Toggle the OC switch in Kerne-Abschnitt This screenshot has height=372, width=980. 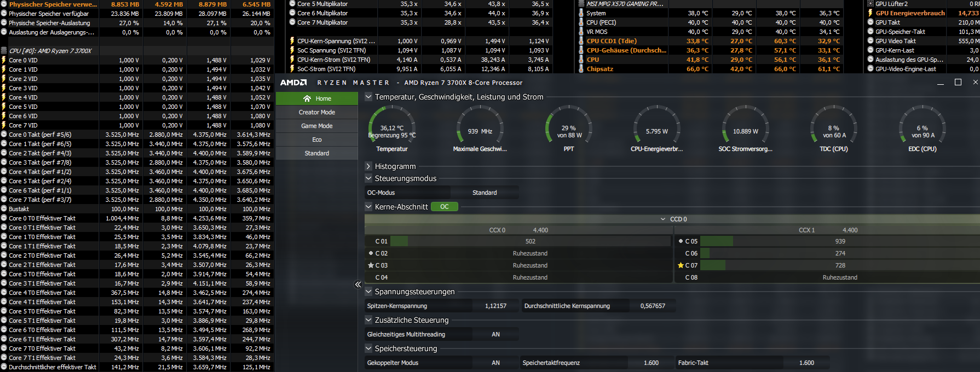(445, 207)
